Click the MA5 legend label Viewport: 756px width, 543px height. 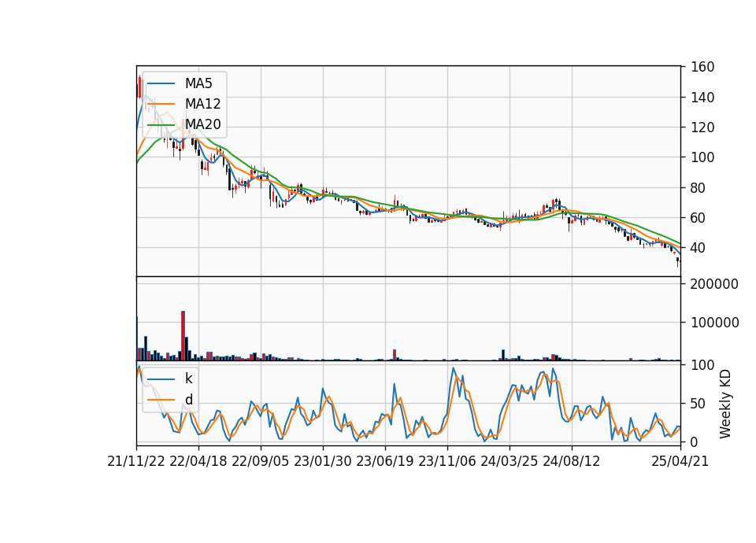coord(198,83)
